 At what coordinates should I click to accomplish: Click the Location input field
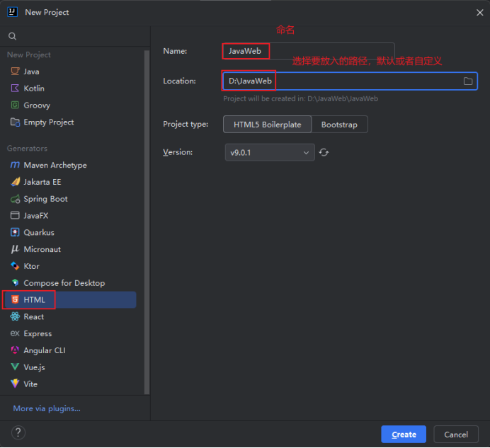[x=350, y=81]
